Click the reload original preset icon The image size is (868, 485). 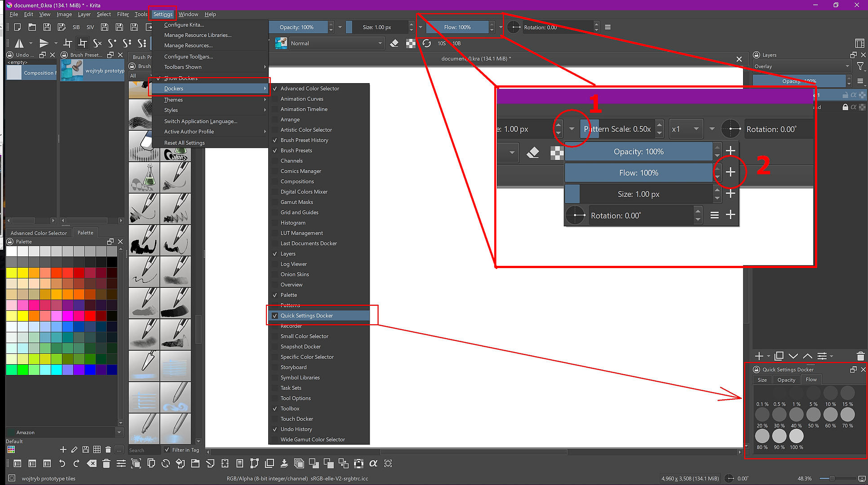click(426, 44)
